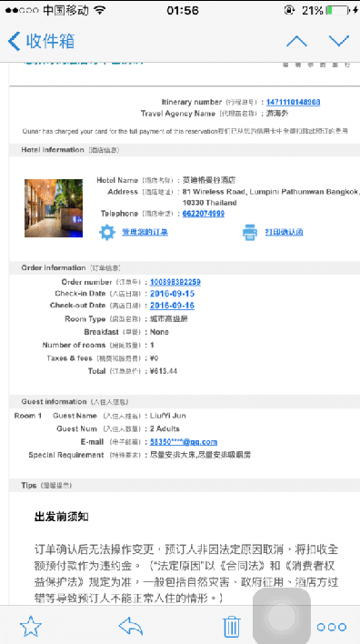
Task: View the hotel entrance thumbnail photo
Action: click(x=54, y=207)
